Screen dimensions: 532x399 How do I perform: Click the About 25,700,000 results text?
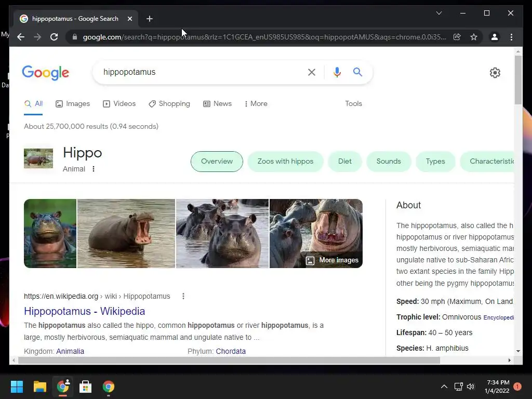[91, 127]
